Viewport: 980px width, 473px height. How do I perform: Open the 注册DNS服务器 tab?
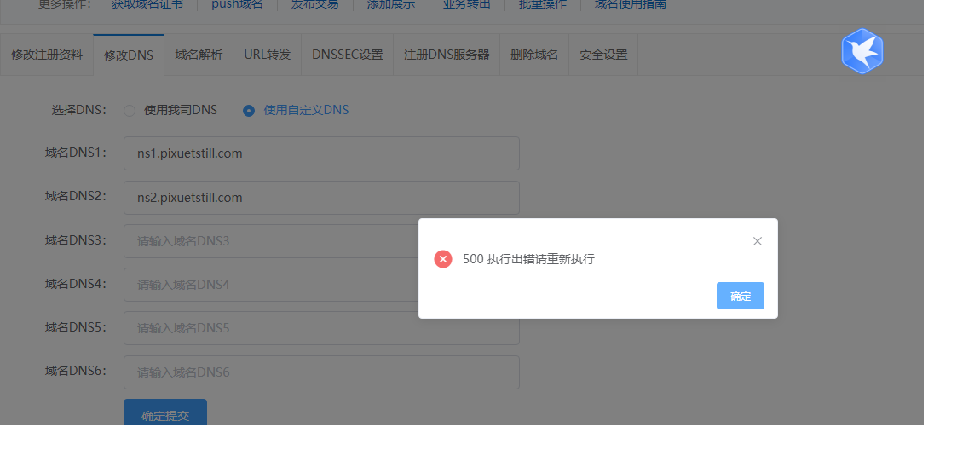(x=447, y=55)
